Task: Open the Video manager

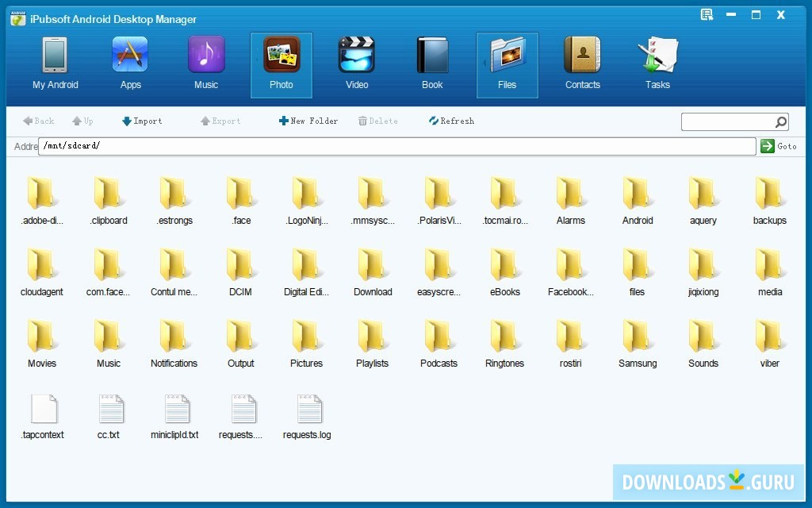Action: pos(356,63)
